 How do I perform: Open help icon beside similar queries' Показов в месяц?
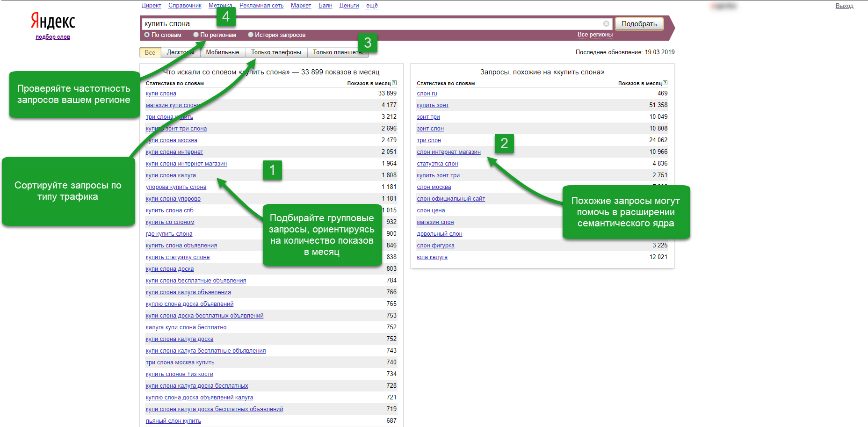pos(665,83)
